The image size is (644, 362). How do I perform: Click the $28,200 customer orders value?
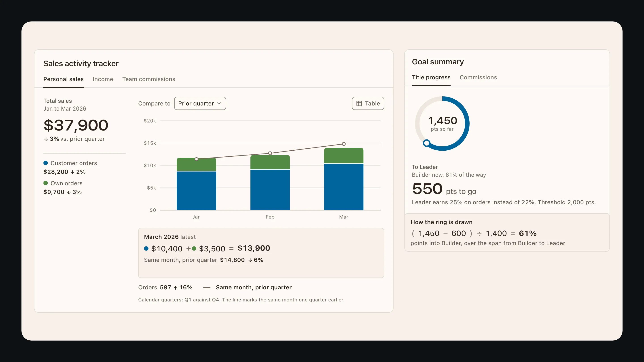[x=56, y=172]
